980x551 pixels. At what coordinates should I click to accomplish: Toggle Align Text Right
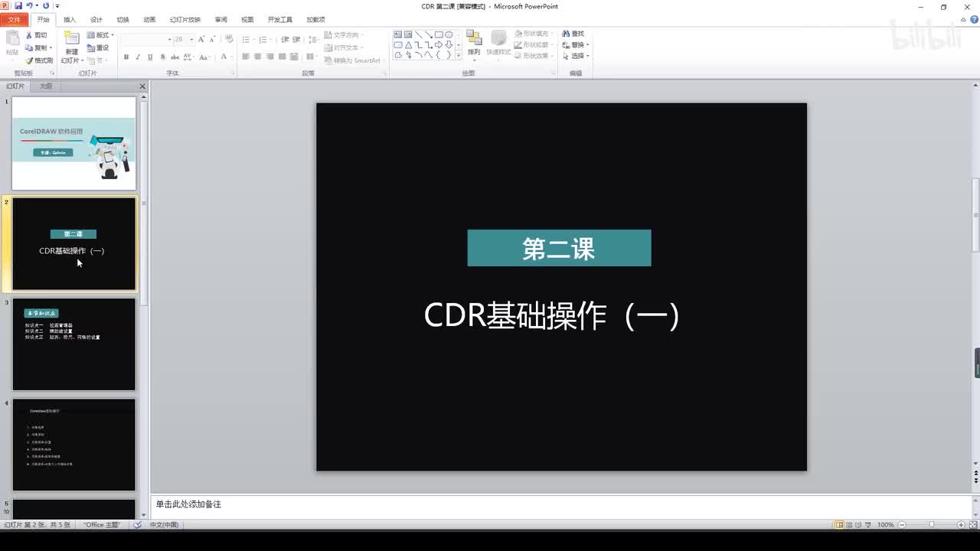pos(270,57)
